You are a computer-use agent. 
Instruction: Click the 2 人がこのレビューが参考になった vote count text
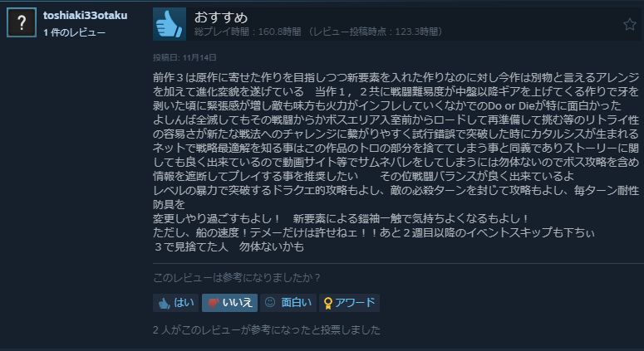267,329
